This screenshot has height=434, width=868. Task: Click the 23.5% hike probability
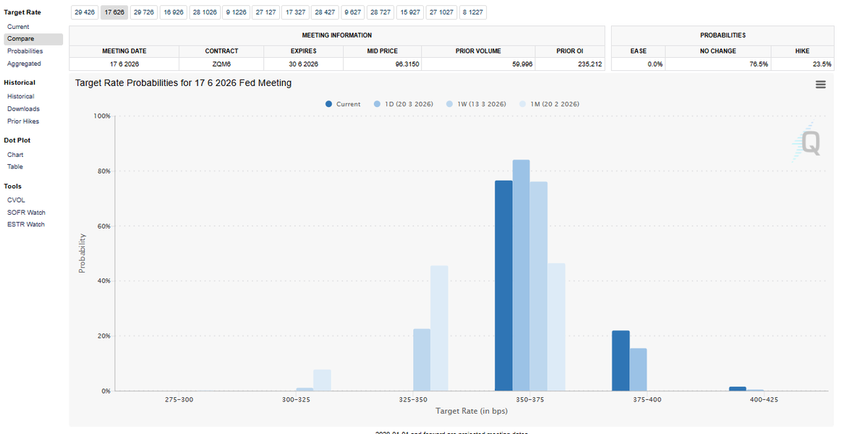822,64
